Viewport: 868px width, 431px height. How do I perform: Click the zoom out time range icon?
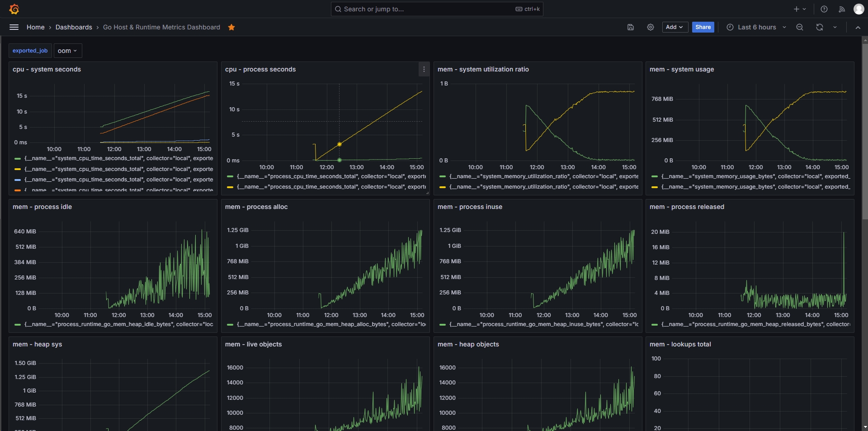click(x=800, y=27)
